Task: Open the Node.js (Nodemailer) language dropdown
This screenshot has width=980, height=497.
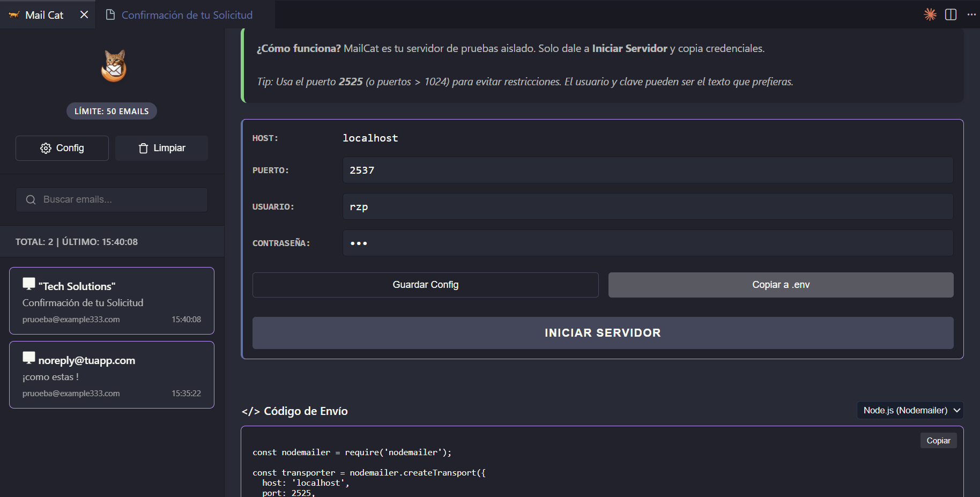Action: (910, 410)
